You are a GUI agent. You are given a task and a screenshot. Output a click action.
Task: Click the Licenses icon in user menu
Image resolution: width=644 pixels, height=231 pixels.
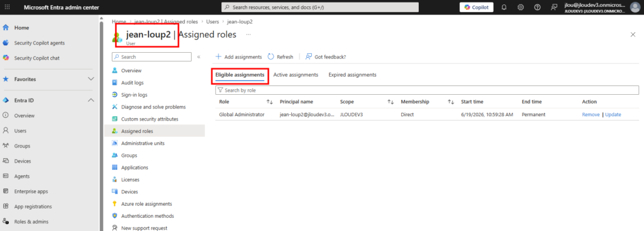pyautogui.click(x=115, y=180)
